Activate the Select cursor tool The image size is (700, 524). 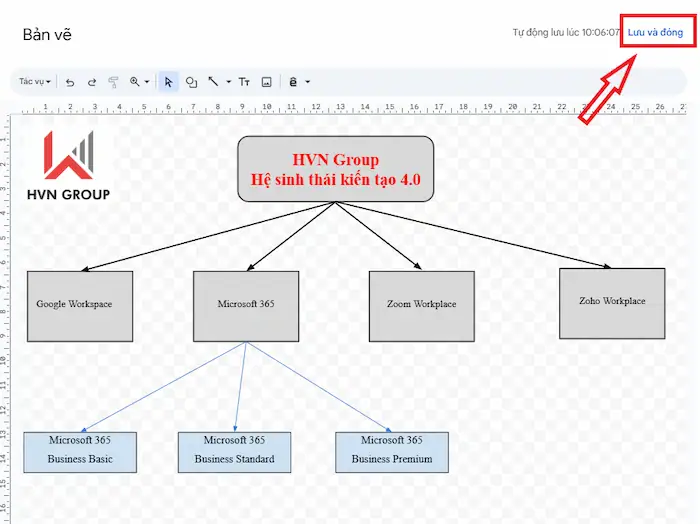point(168,82)
